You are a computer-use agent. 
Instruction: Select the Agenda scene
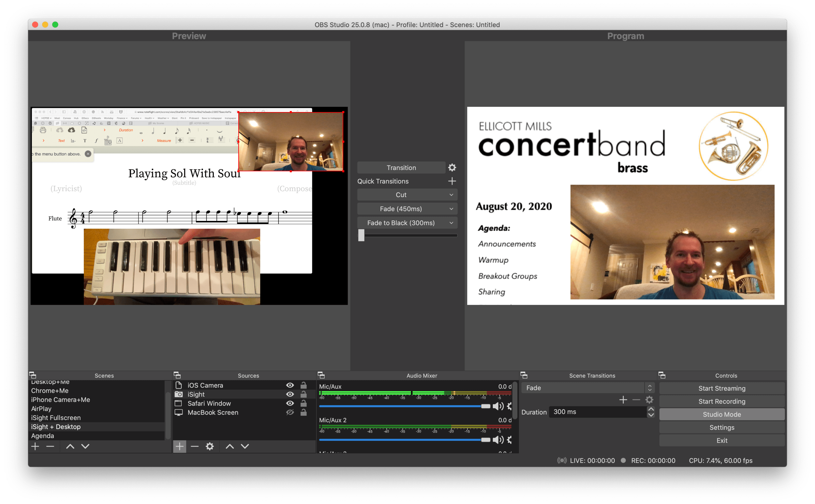(x=42, y=435)
